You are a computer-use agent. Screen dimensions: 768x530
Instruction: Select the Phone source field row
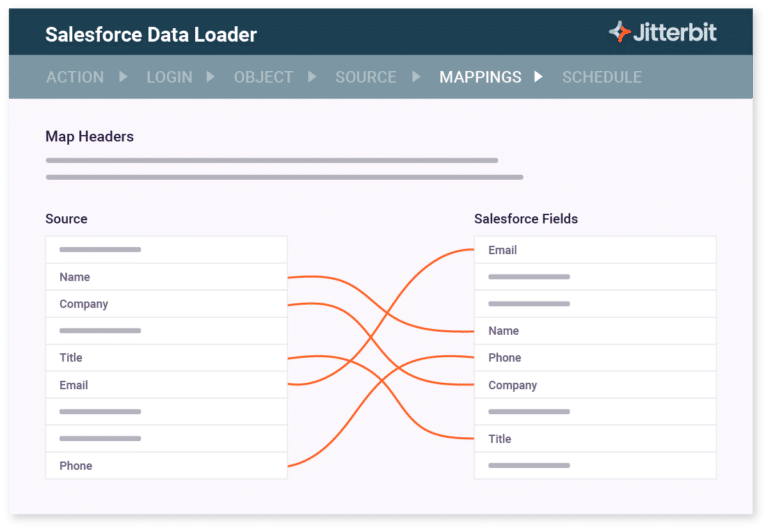(x=166, y=466)
